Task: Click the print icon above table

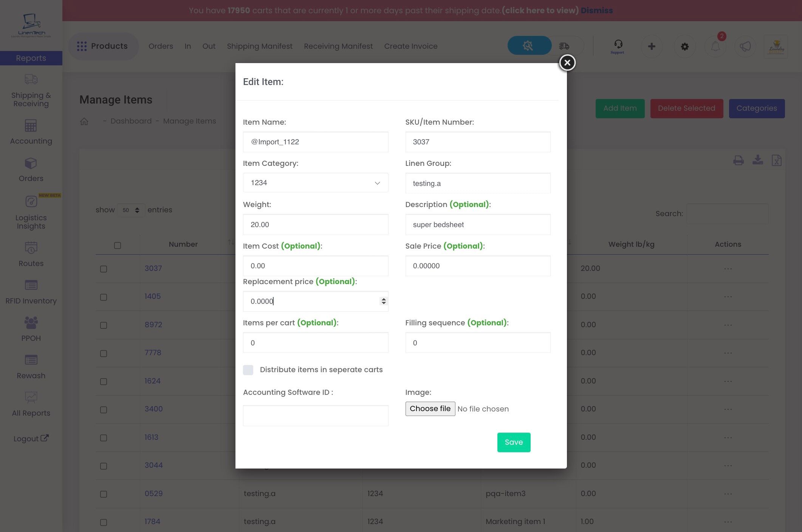Action: [x=738, y=160]
